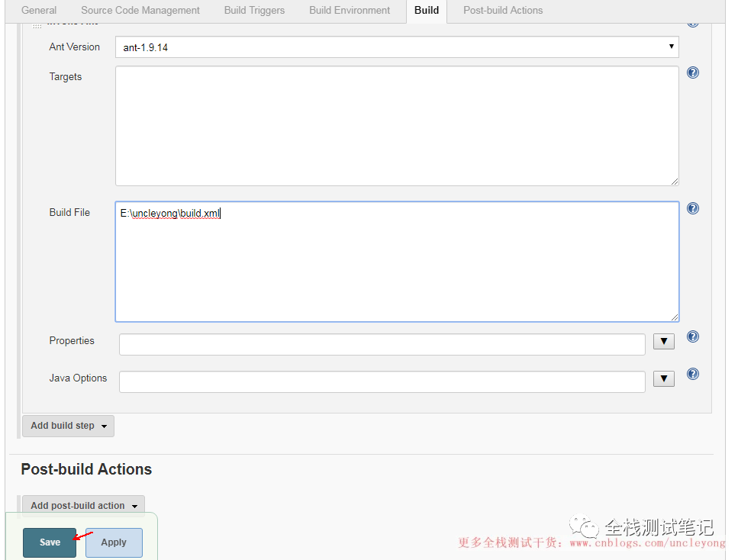
Task: Switch to the Post-build Actions tab
Action: pyautogui.click(x=503, y=11)
